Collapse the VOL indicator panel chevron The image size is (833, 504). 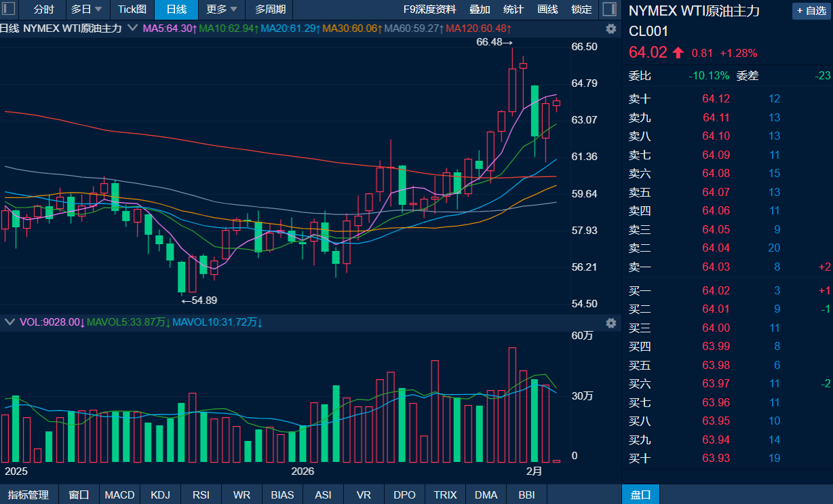9,322
